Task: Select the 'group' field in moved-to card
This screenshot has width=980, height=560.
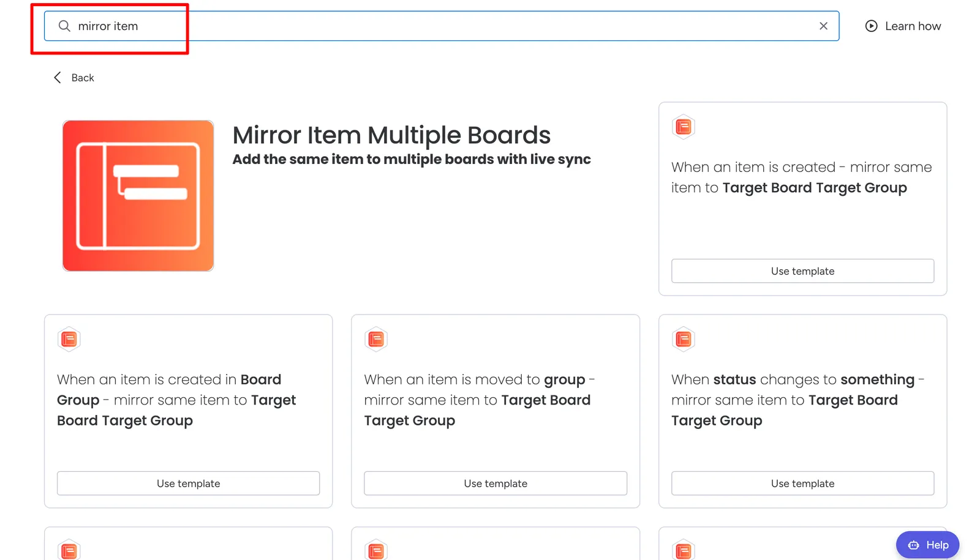Action: click(565, 380)
